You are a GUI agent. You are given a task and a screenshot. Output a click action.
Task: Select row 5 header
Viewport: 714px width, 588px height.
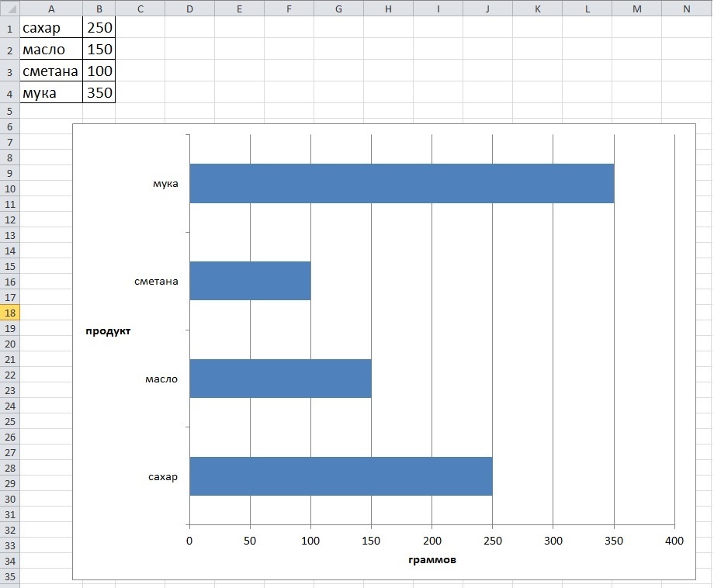click(x=9, y=111)
